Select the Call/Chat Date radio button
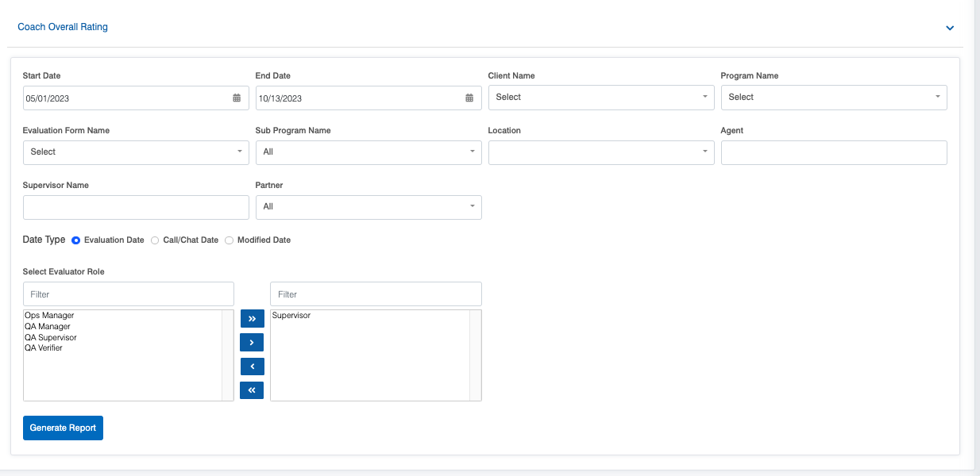The height and width of the screenshot is (476, 980). [x=155, y=240]
